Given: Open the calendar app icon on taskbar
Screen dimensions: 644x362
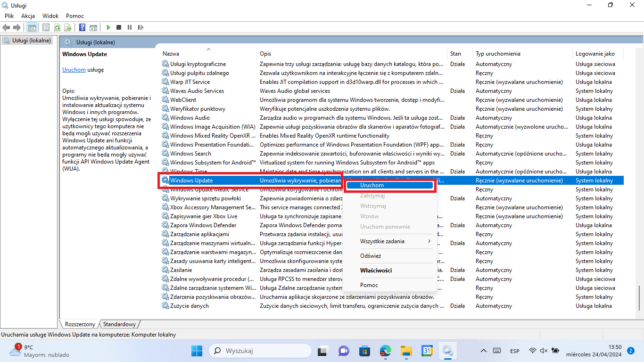Looking at the screenshot, I should pos(427,351).
